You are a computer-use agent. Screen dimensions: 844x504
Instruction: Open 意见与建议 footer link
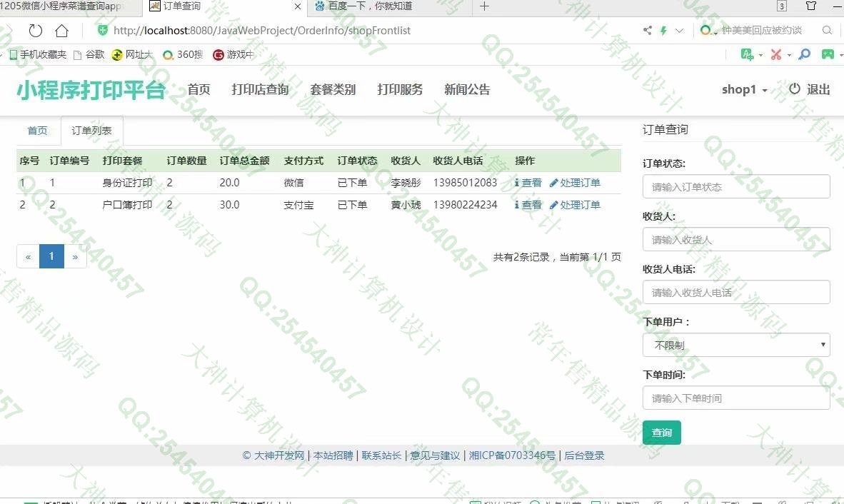pos(435,455)
